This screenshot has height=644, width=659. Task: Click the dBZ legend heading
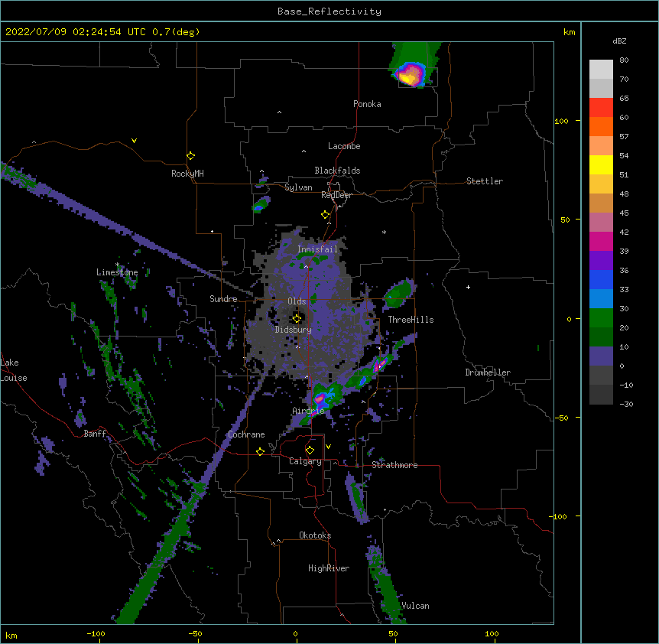pos(619,41)
